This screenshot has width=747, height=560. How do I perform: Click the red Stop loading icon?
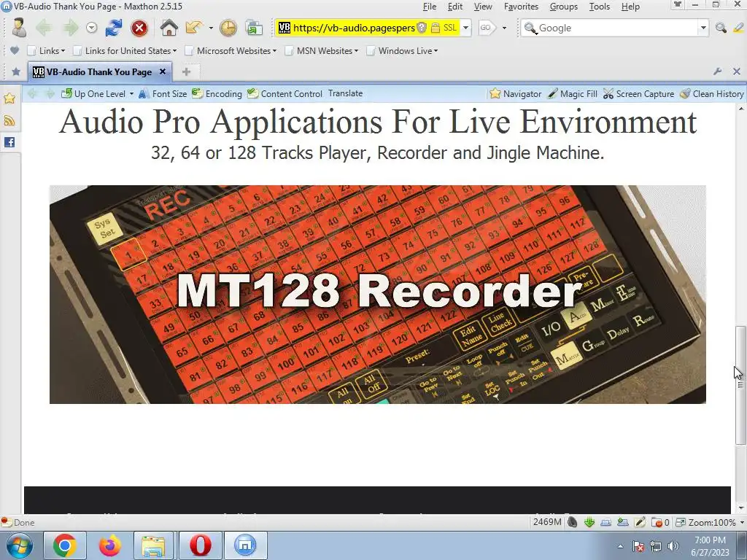pyautogui.click(x=139, y=28)
